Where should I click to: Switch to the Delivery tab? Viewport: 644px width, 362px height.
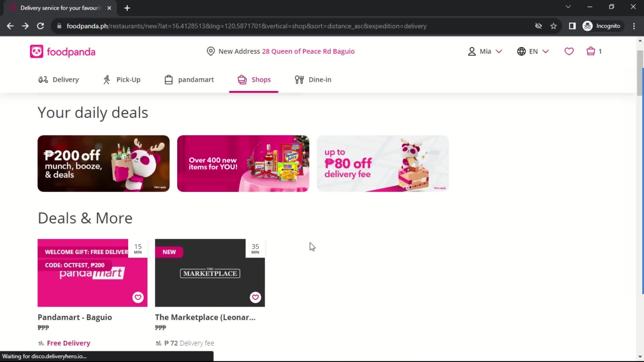pyautogui.click(x=58, y=80)
